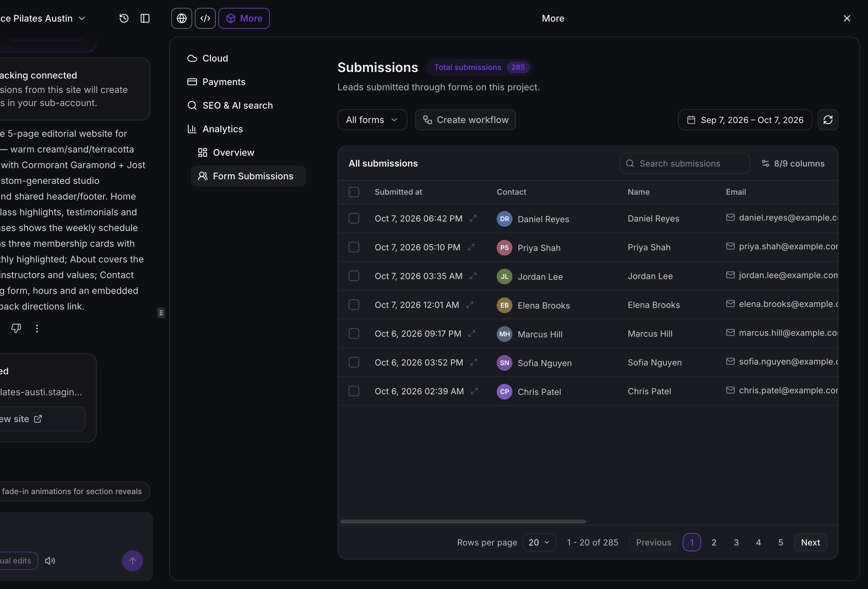
Task: Open the Payments section
Action: [216, 82]
